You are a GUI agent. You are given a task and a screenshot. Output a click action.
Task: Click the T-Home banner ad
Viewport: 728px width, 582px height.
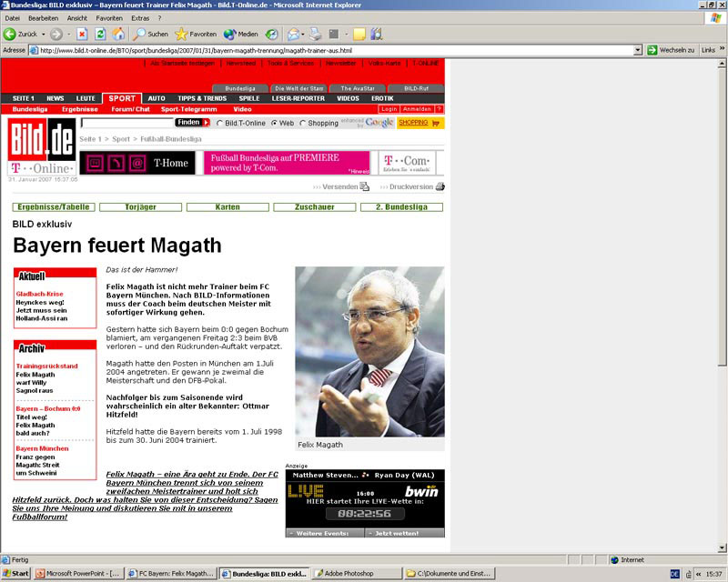tap(137, 163)
